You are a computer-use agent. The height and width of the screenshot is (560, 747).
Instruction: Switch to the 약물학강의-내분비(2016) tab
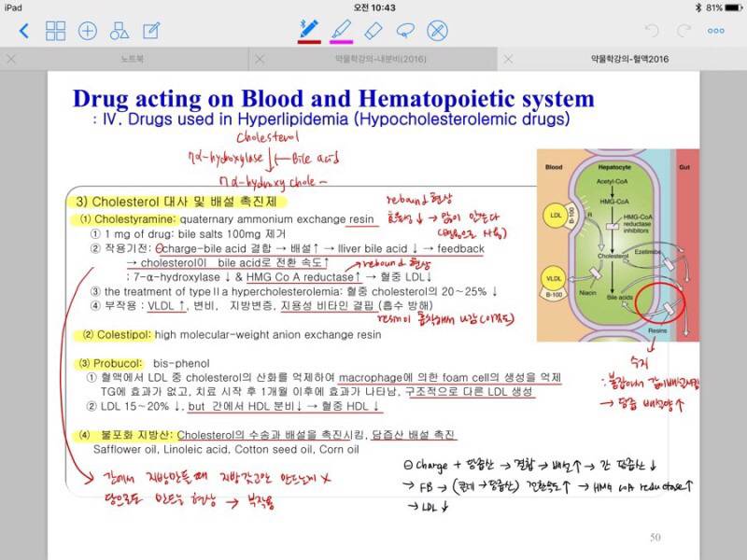pyautogui.click(x=373, y=60)
